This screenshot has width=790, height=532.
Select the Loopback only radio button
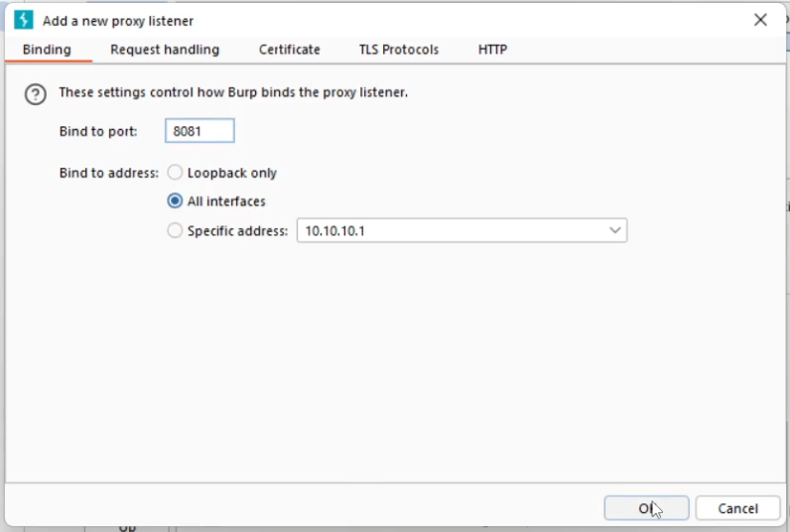176,173
